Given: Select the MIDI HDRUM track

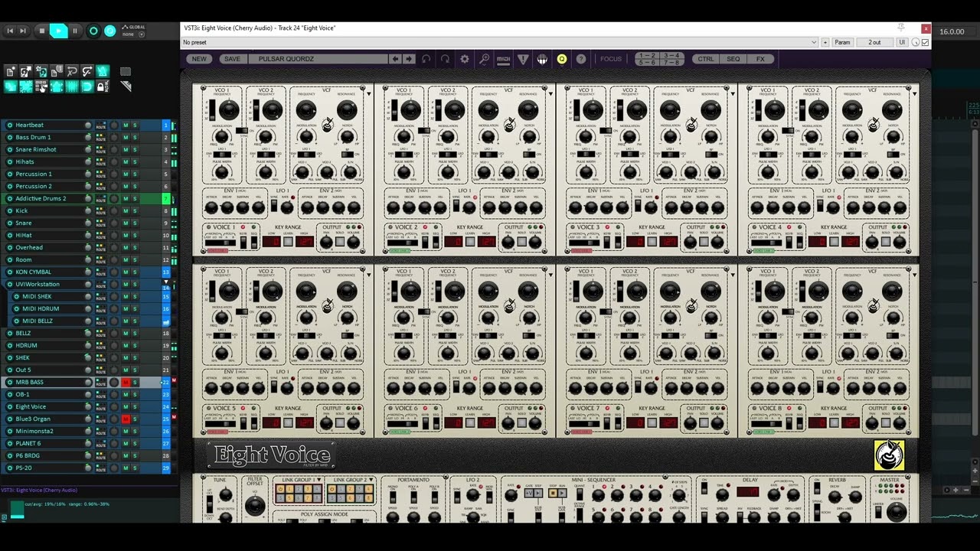Looking at the screenshot, I should (41, 308).
